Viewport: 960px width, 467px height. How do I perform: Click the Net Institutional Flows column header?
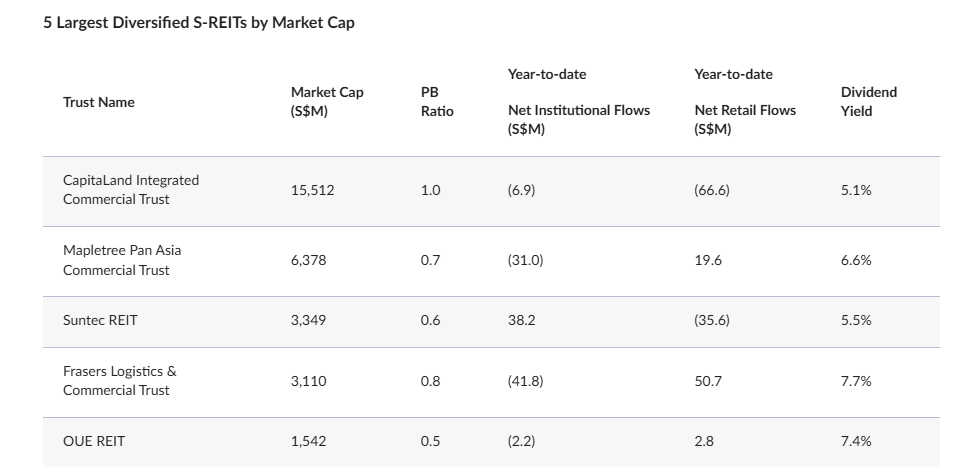tap(578, 110)
